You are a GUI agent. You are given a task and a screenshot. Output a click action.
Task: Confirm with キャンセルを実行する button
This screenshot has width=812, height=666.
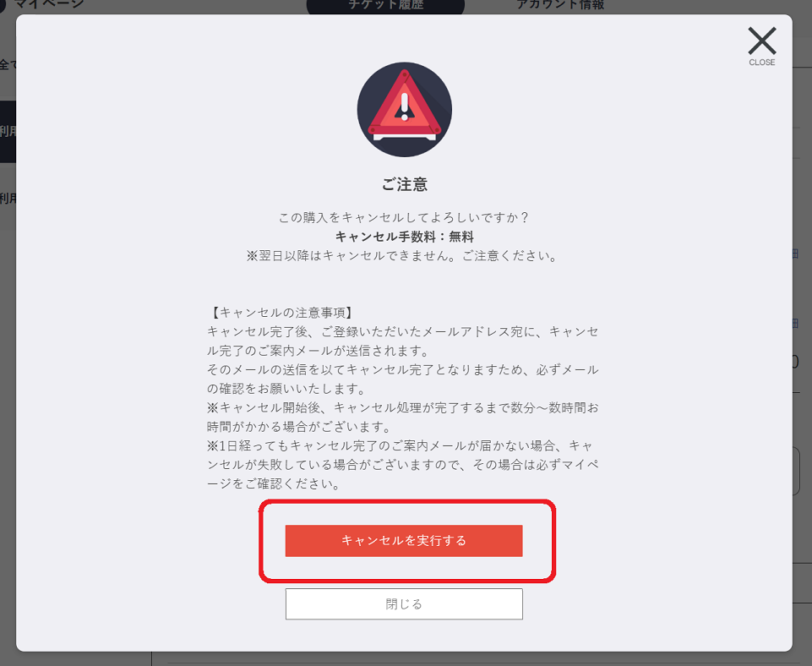point(404,541)
